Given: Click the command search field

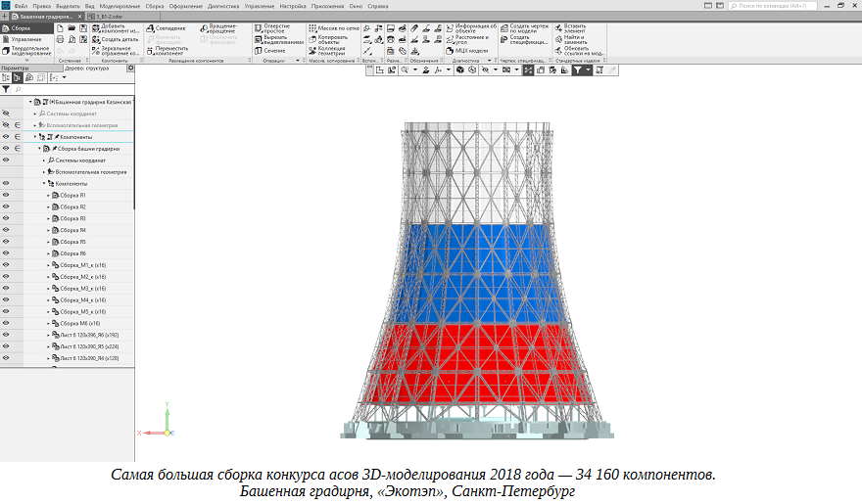Looking at the screenshot, I should pos(773,6).
